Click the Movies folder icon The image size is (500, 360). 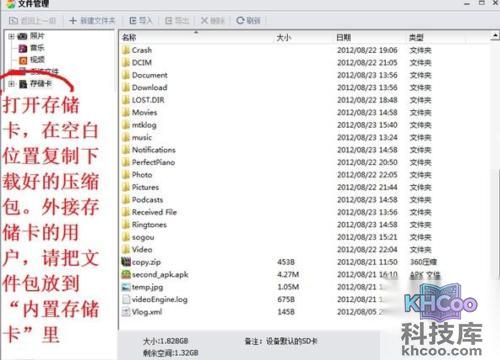(126, 112)
